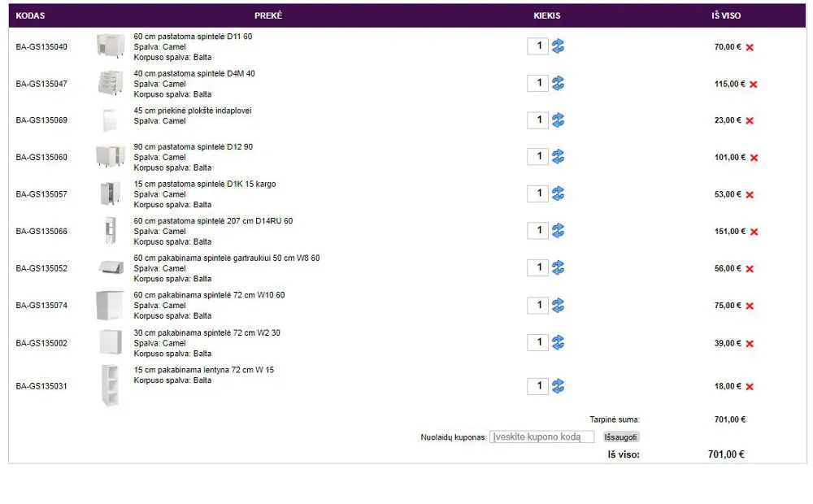Delete the 101,00 € D12 90 cabinet
The height and width of the screenshot is (504, 813).
coord(754,158)
